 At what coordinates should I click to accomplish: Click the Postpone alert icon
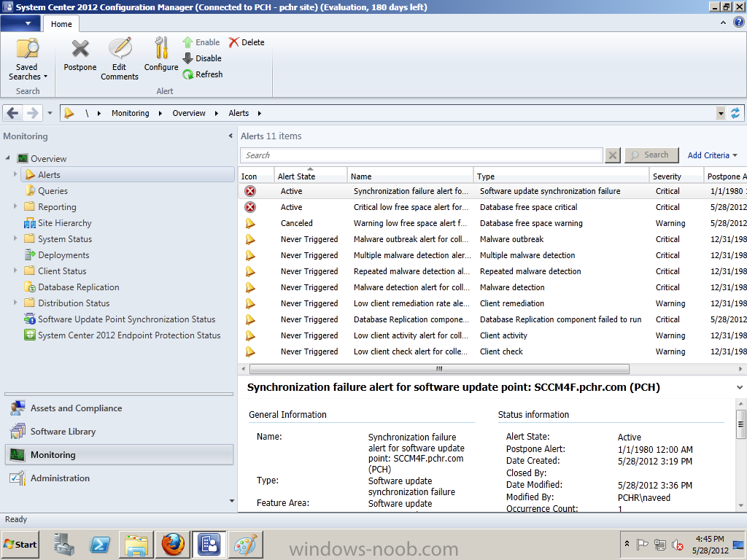click(x=80, y=49)
